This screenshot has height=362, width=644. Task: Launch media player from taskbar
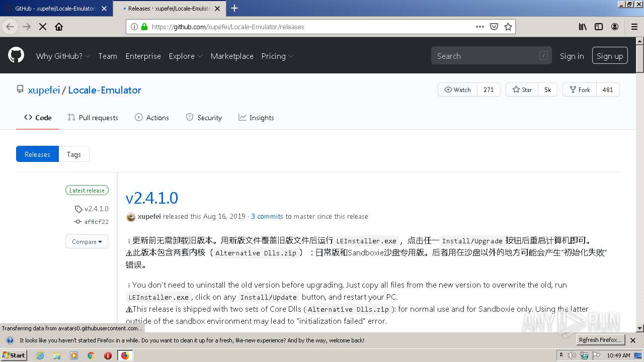74,355
